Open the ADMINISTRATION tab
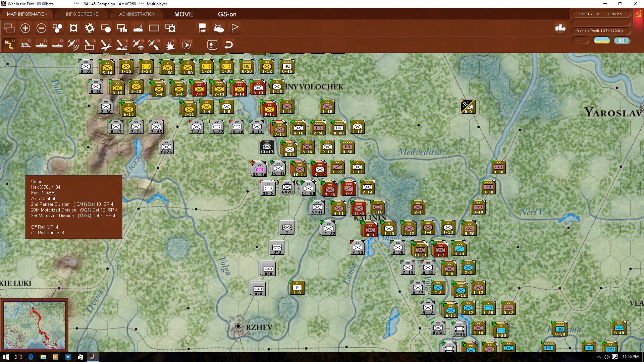644x362 pixels. click(x=137, y=14)
